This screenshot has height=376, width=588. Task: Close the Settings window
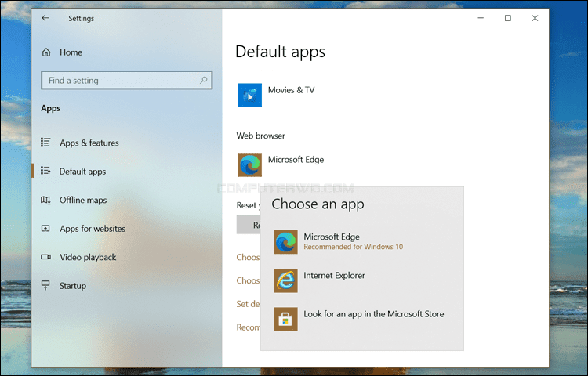(535, 18)
